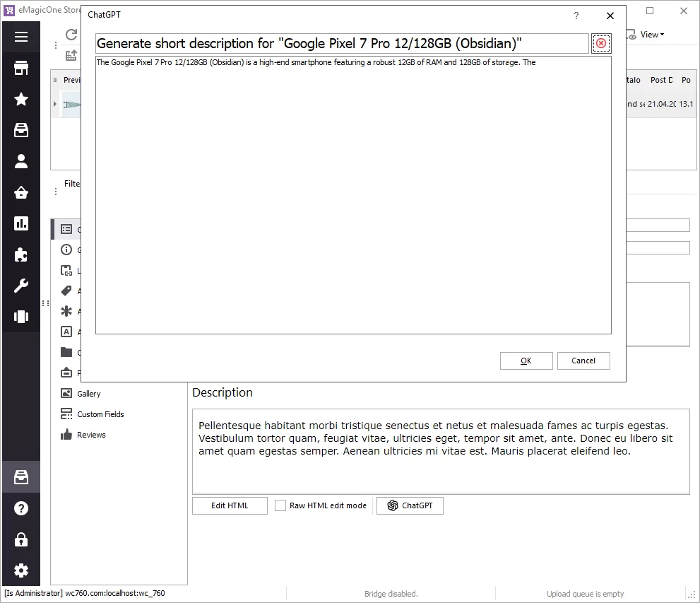Click the help question mark icon
Viewport: 700px width, 603px height.
point(21,508)
